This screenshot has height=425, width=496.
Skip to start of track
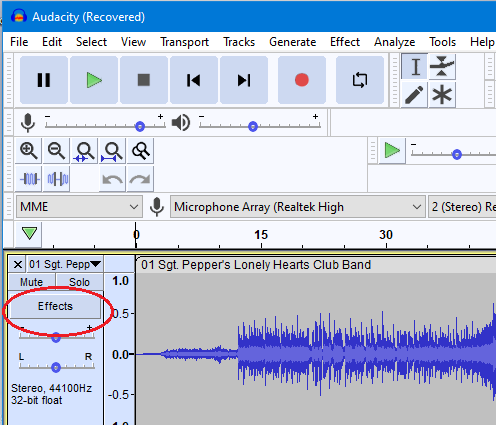click(x=194, y=80)
